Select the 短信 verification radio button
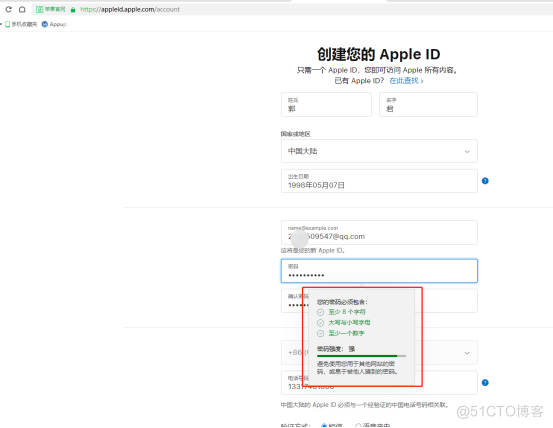The width and height of the screenshot is (553, 428). click(x=324, y=426)
